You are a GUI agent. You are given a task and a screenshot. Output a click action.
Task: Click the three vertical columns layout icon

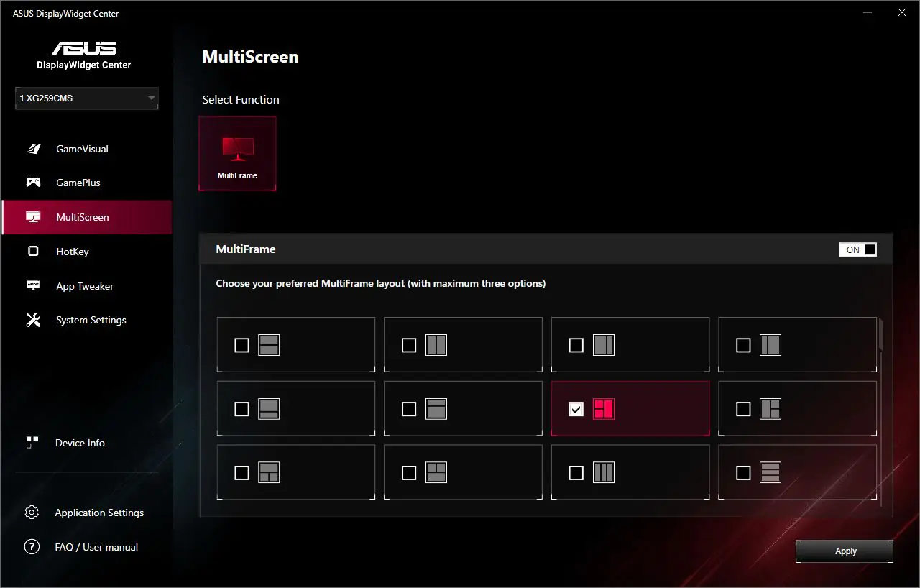click(x=604, y=472)
